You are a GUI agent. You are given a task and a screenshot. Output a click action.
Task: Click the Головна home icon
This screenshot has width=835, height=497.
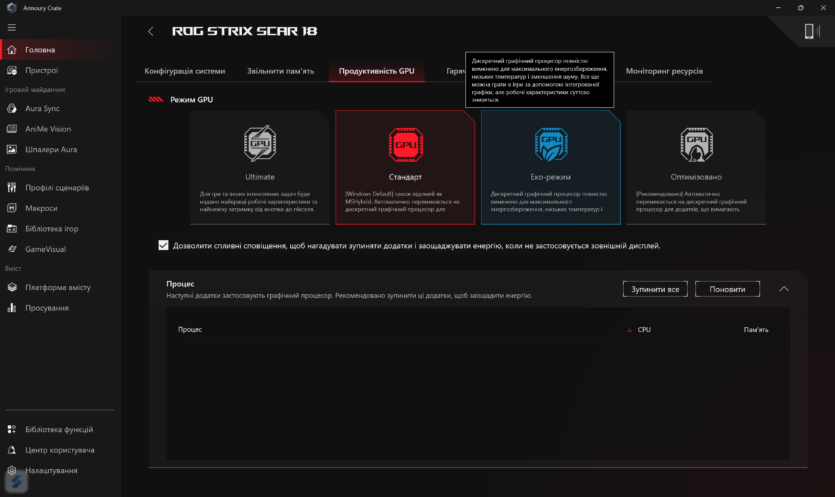[12, 50]
